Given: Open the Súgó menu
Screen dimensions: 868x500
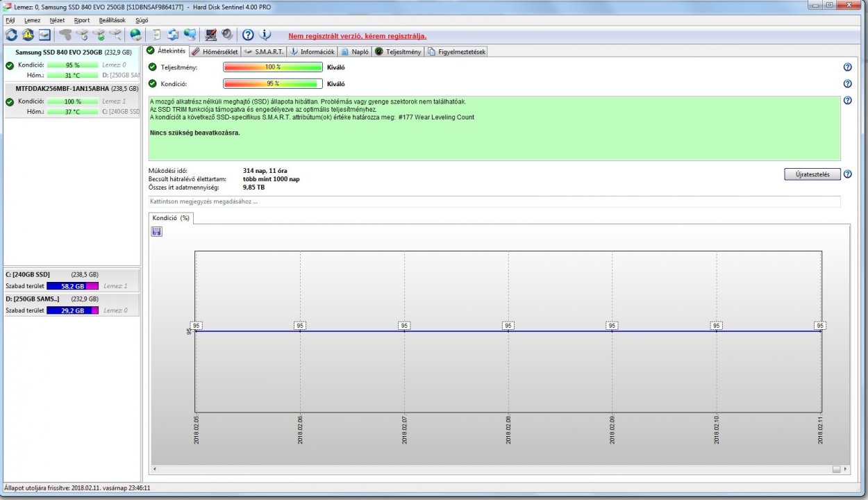Looking at the screenshot, I should (142, 20).
